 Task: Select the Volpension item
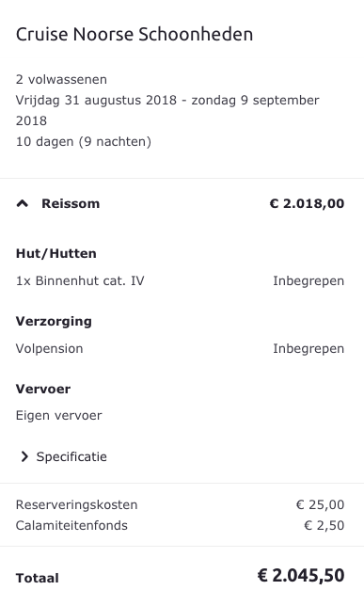point(50,348)
